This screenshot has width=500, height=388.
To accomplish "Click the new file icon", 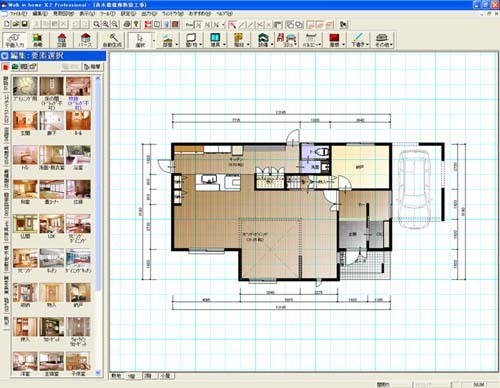I will (x=7, y=24).
